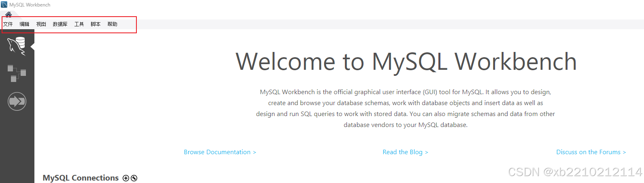Open the 文件 menu

point(8,24)
